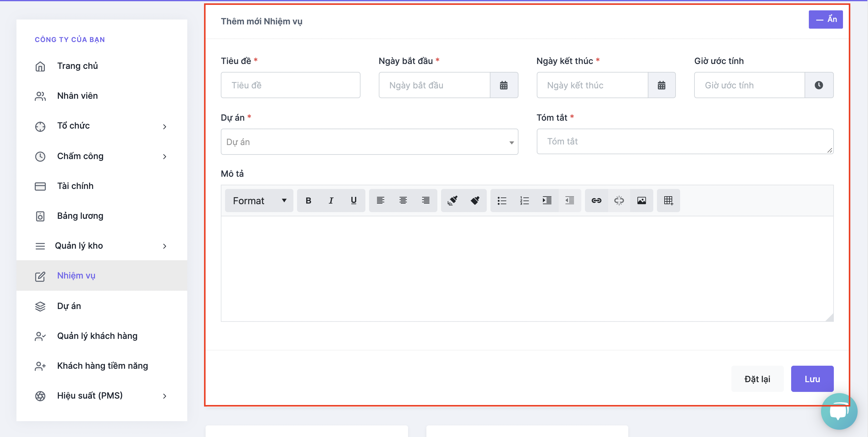Click the Quản lý kho list icon
Image resolution: width=868 pixels, height=437 pixels.
(x=40, y=246)
